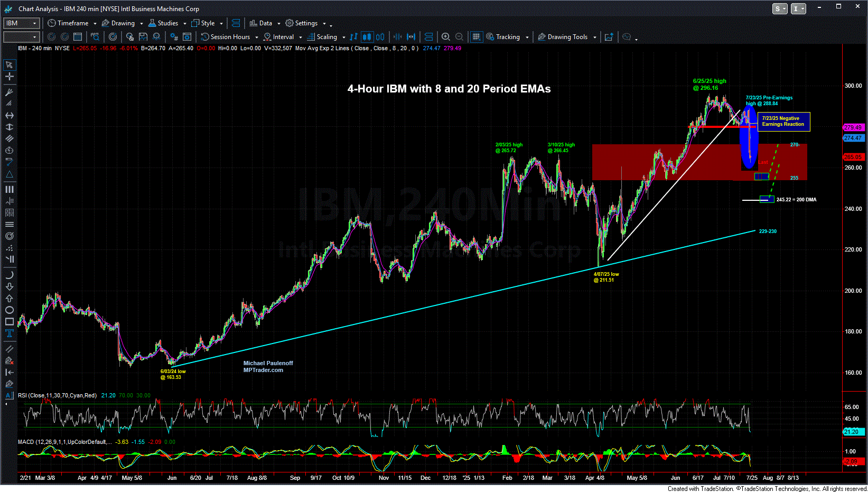This screenshot has height=492, width=868.
Task: Pick the vertical double-arrow line tool
Action: 9,127
